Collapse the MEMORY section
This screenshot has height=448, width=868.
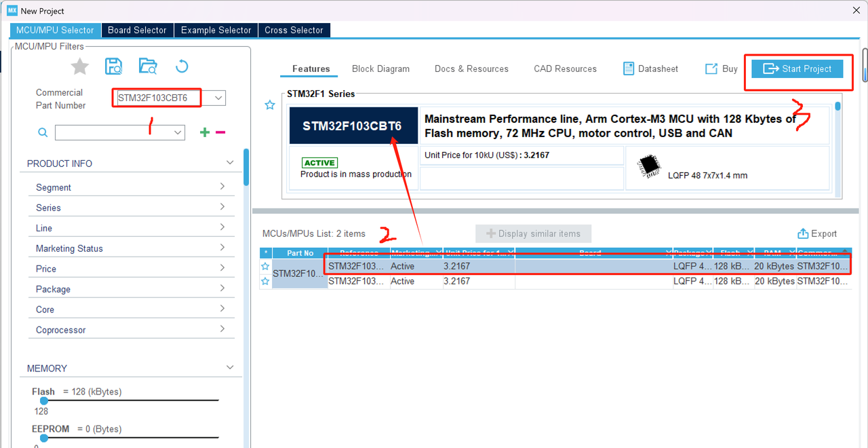pyautogui.click(x=230, y=368)
